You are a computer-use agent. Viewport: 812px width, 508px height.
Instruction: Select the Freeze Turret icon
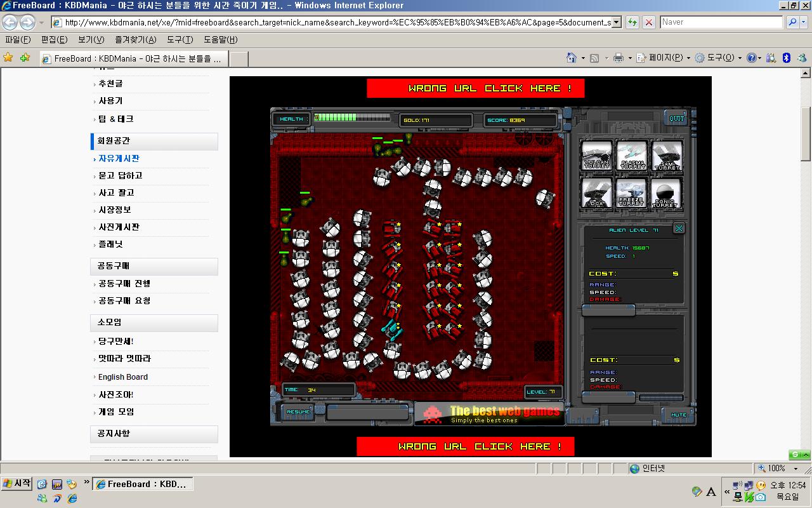[x=632, y=193]
